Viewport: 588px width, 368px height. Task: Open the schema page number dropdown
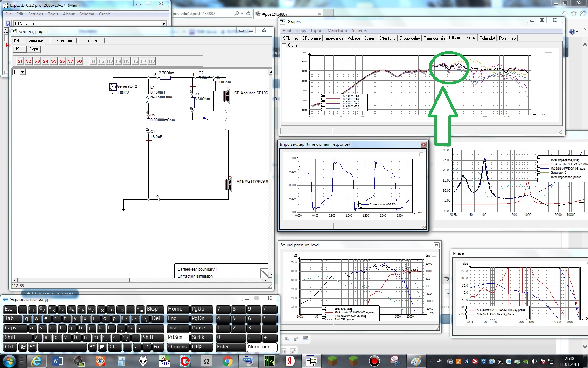point(22,72)
